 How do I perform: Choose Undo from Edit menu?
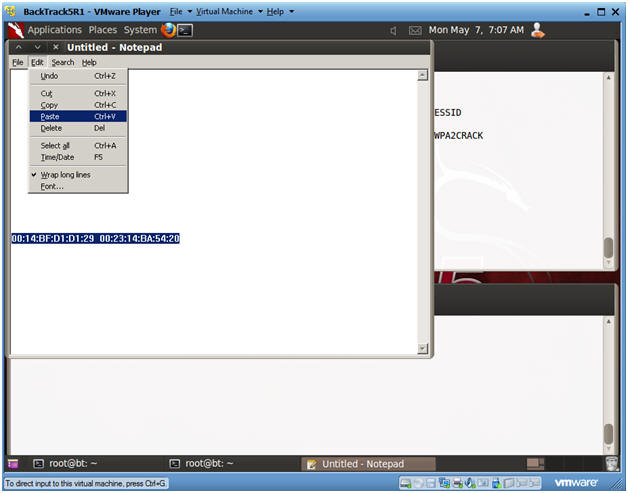point(78,76)
